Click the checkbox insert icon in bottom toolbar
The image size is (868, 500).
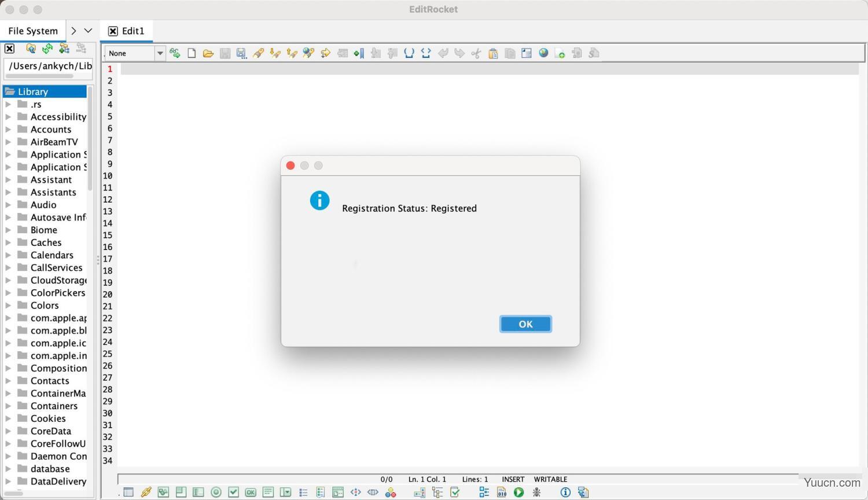[233, 492]
